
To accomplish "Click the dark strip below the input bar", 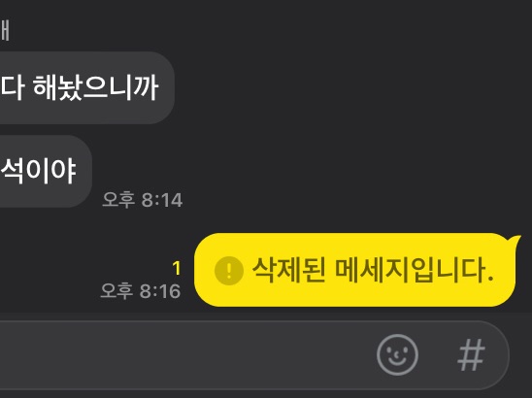I will pyautogui.click(x=266, y=394).
